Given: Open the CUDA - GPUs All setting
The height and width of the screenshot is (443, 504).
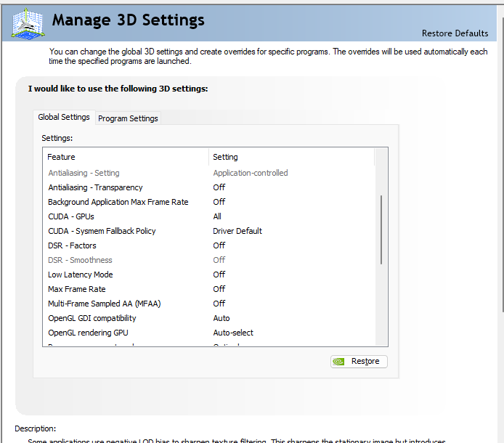Looking at the screenshot, I should (217, 216).
